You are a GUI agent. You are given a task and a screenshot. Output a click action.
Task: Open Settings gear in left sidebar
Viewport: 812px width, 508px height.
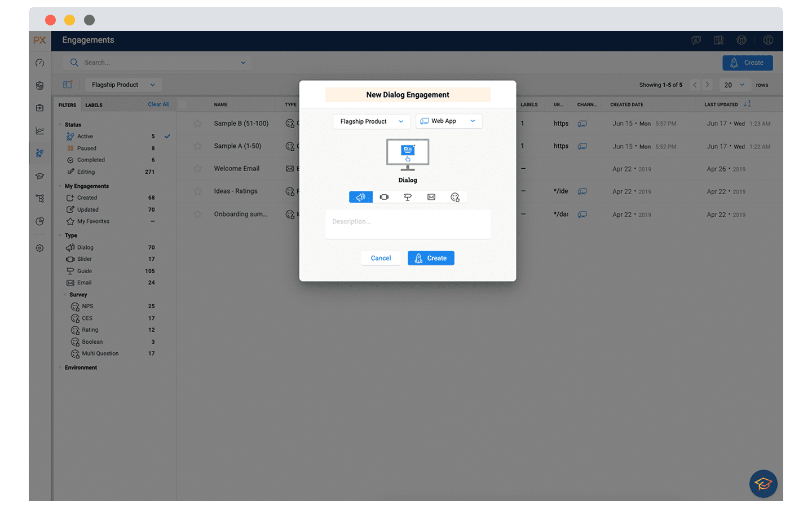coord(39,248)
